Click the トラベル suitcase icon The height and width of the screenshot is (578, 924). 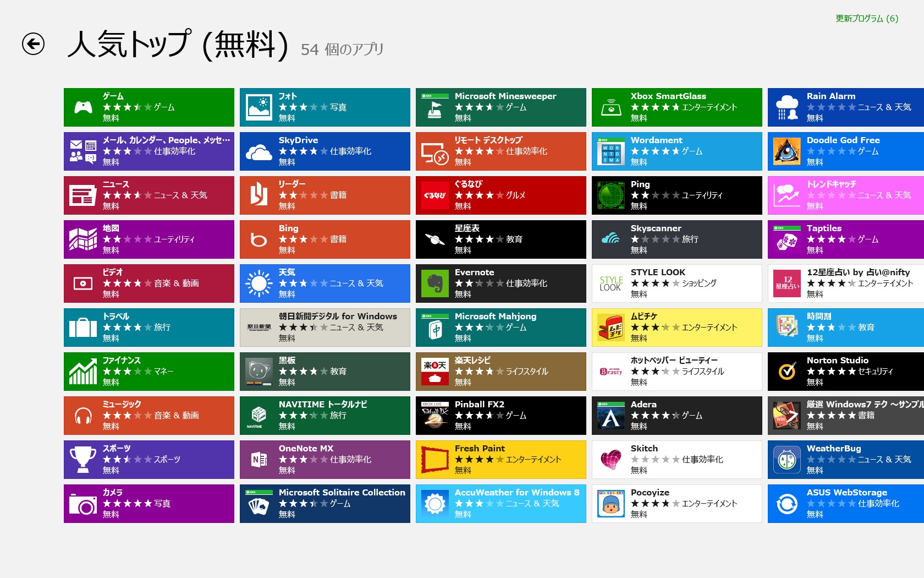pyautogui.click(x=83, y=328)
